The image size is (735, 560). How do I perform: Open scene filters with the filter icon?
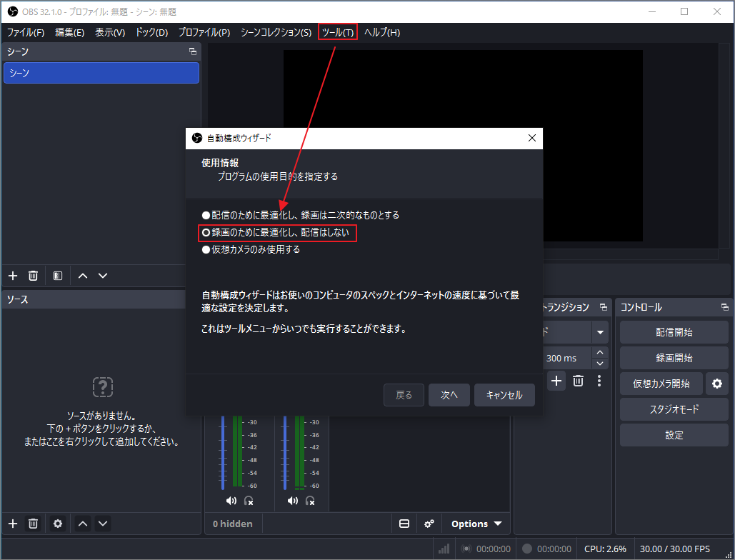tap(57, 275)
